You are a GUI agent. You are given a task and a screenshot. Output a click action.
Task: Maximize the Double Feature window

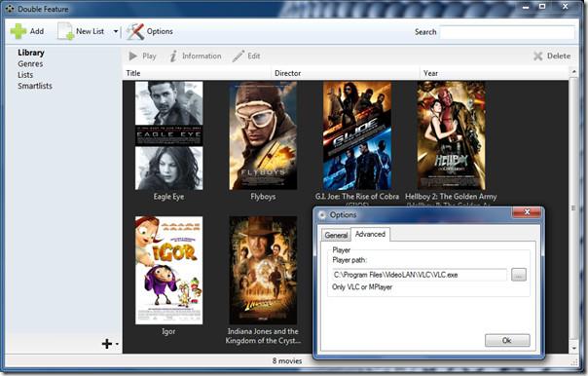click(x=542, y=7)
